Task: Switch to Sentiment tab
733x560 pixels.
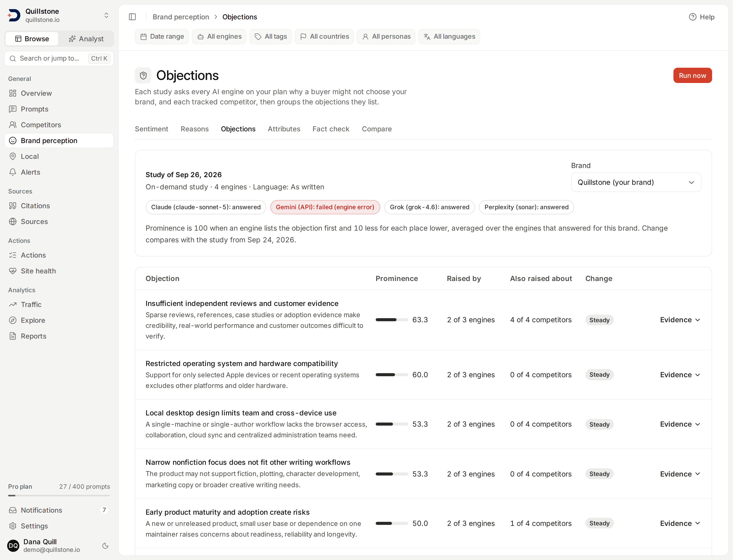Action: click(x=151, y=129)
